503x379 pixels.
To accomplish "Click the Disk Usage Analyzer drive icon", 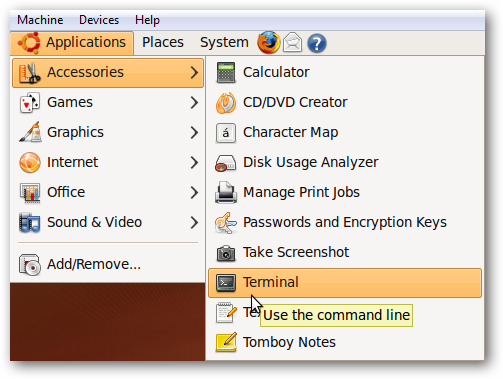I will (x=226, y=163).
